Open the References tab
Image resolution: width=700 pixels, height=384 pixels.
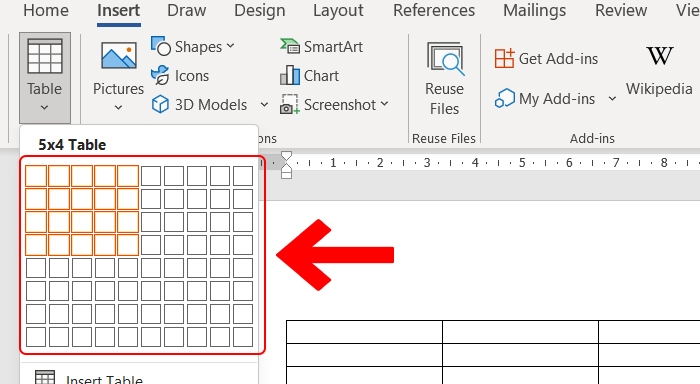pyautogui.click(x=434, y=10)
